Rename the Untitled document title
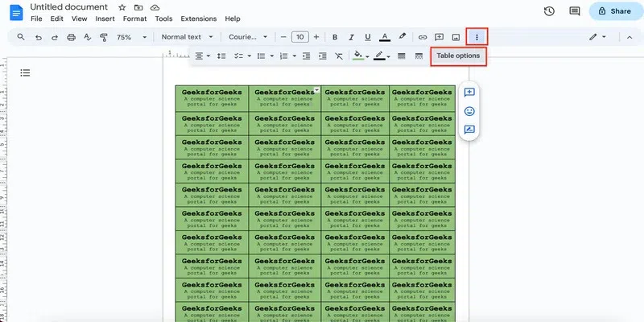 coord(69,7)
